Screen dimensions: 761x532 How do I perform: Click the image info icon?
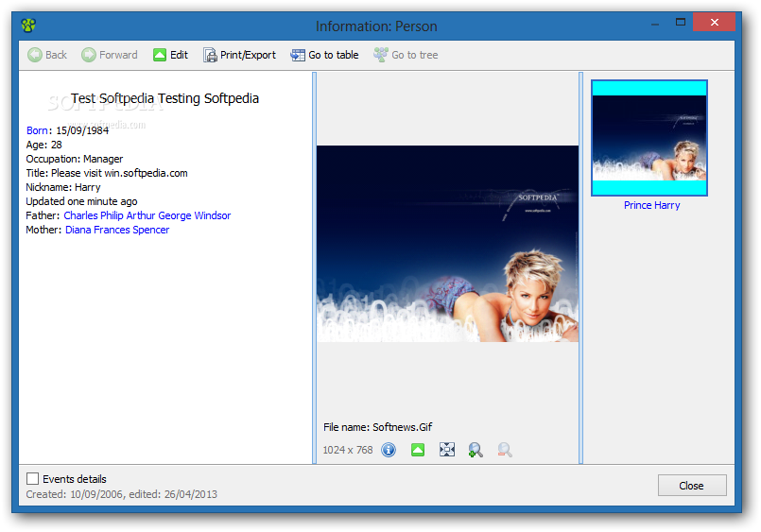pos(389,450)
